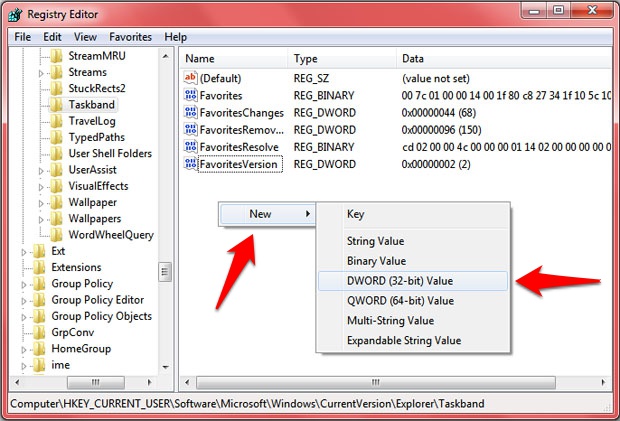Select the Taskband key in tree
Image resolution: width=620 pixels, height=421 pixels.
click(x=92, y=104)
